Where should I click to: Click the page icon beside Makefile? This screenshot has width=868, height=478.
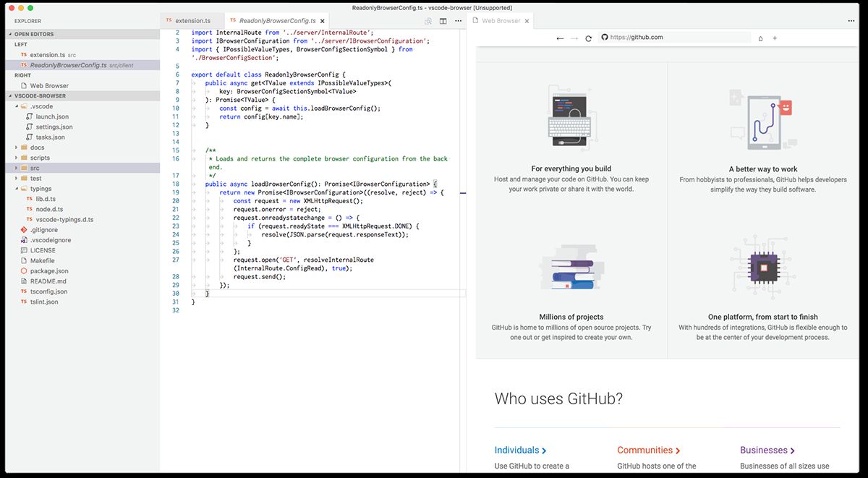tap(24, 260)
